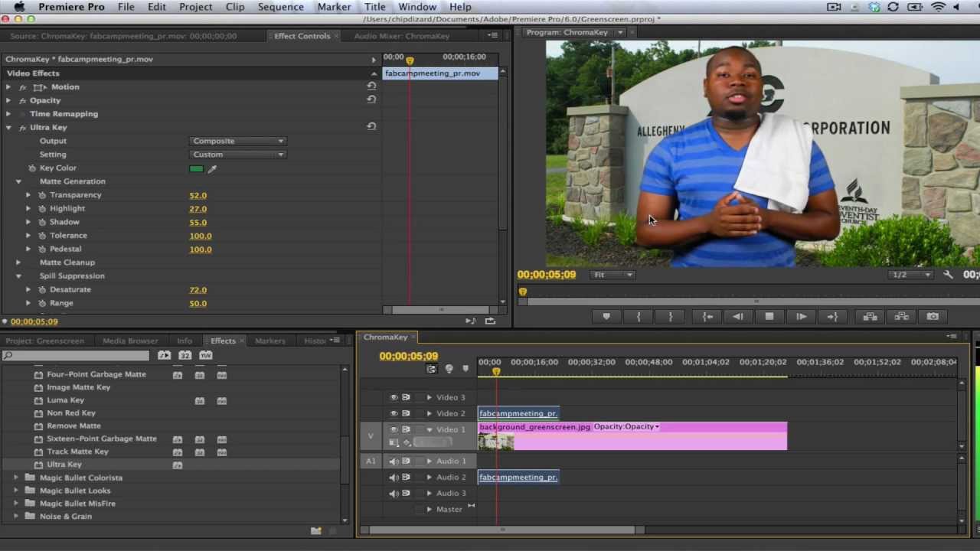The width and height of the screenshot is (980, 551).
Task: Hide the Video 1 track
Action: click(394, 429)
